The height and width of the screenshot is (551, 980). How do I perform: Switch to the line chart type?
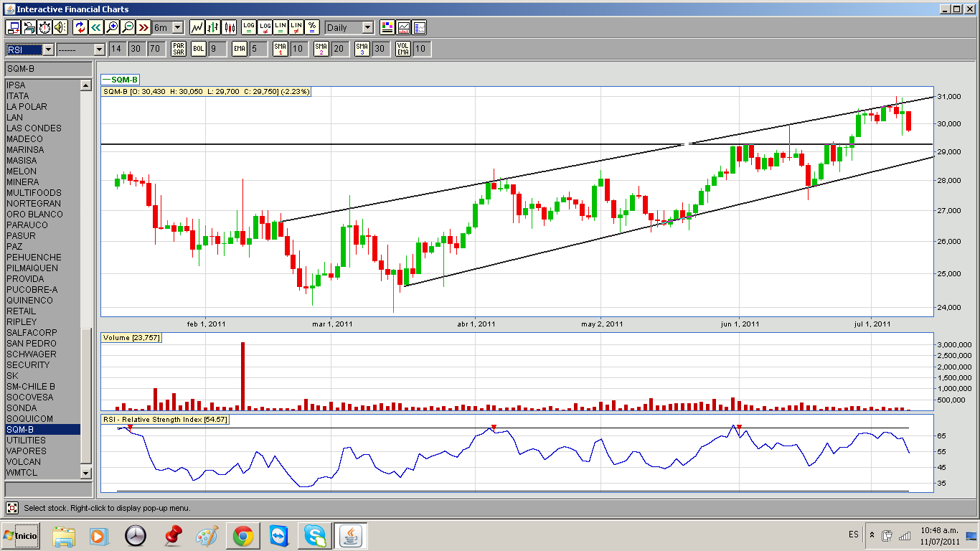[197, 27]
